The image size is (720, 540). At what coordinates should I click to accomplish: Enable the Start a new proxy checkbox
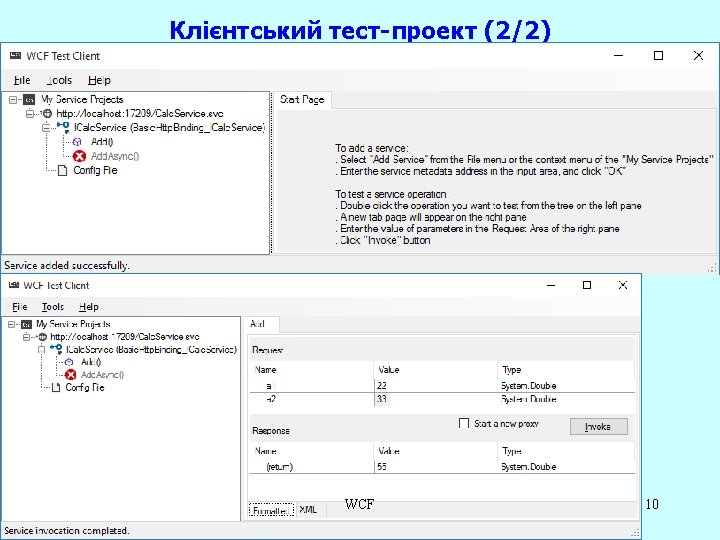pyautogui.click(x=464, y=423)
